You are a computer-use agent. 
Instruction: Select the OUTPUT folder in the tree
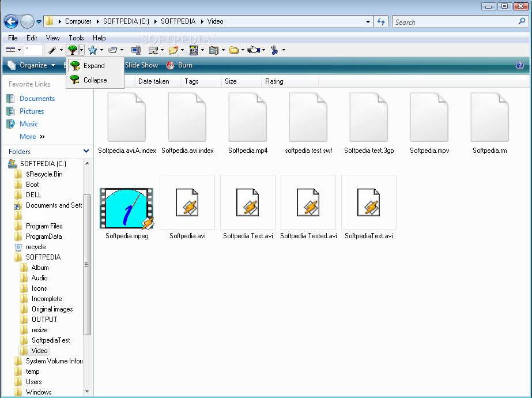[44, 319]
